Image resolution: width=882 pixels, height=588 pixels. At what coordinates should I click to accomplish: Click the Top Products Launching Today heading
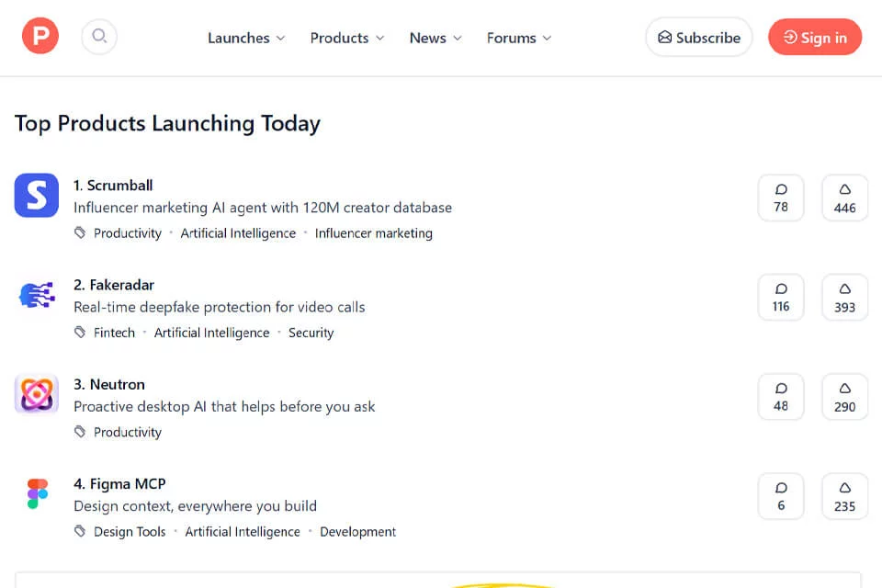[167, 124]
